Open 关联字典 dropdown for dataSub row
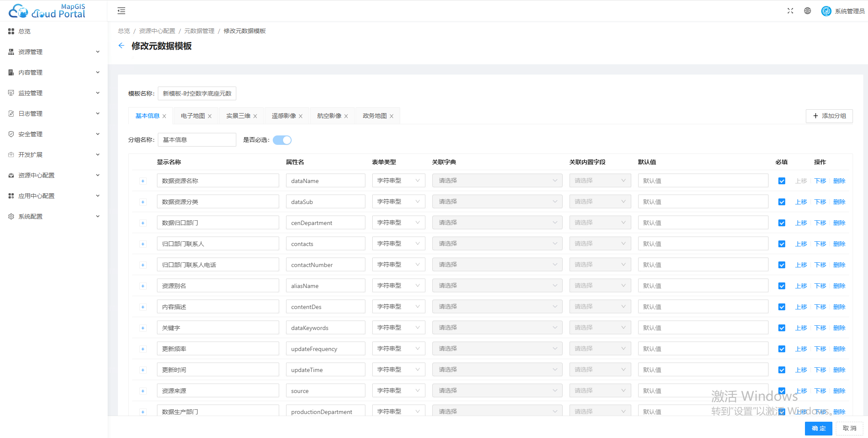Image resolution: width=868 pixels, height=438 pixels. [497, 201]
